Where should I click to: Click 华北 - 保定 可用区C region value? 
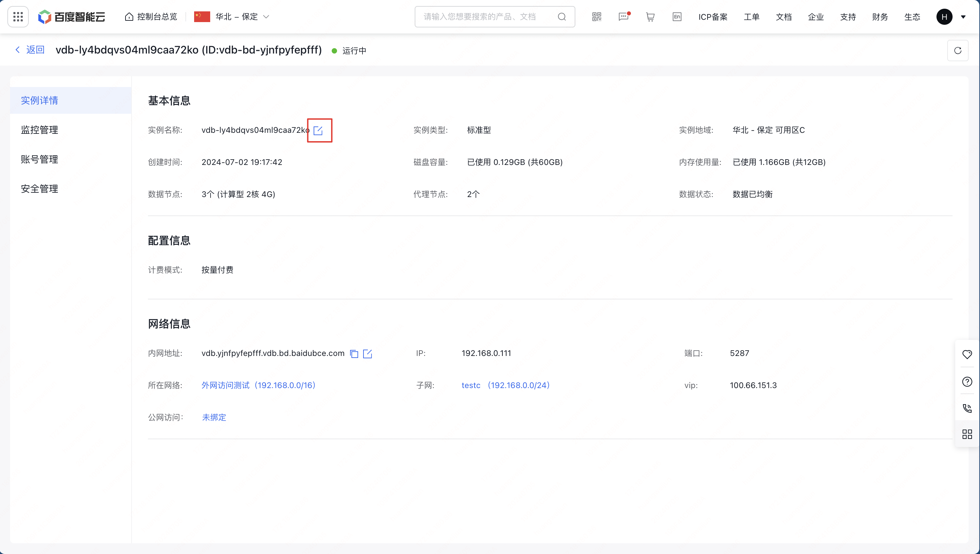pos(768,130)
